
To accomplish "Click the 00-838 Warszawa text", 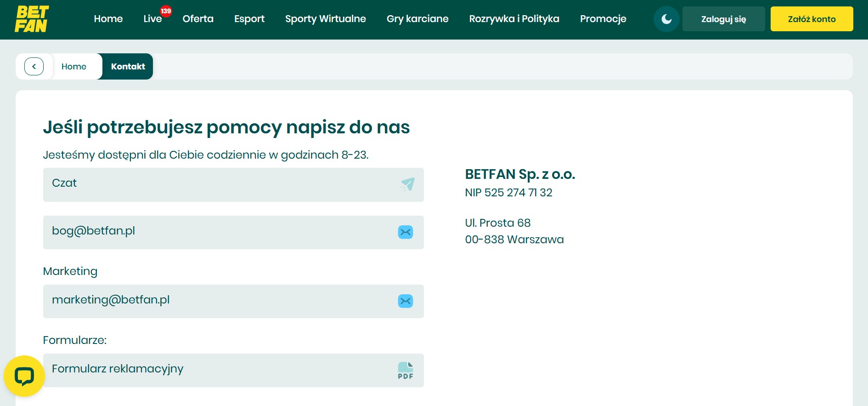I will point(514,240).
